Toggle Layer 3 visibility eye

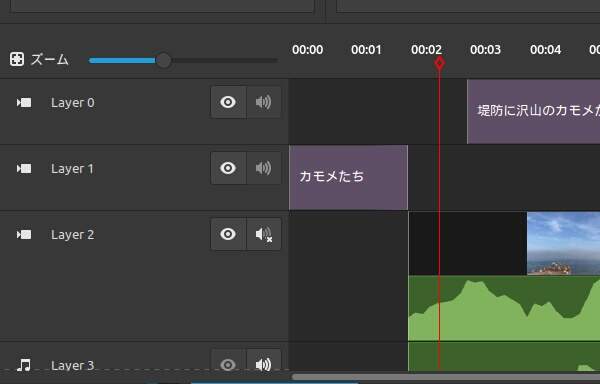coord(228,364)
